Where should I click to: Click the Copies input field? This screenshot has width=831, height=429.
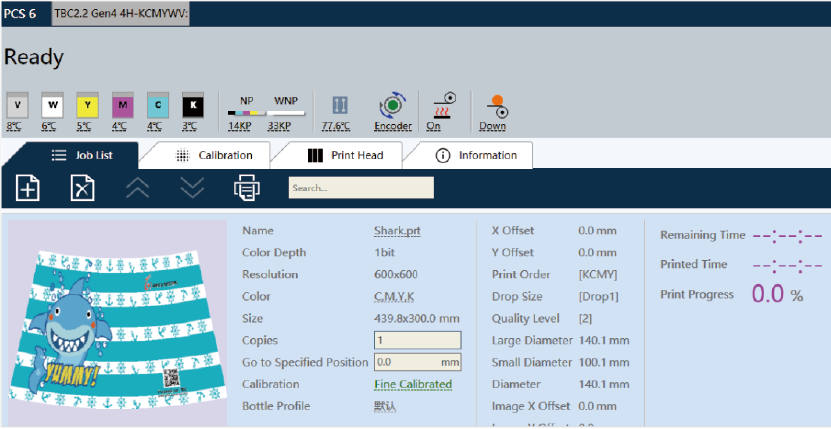417,340
